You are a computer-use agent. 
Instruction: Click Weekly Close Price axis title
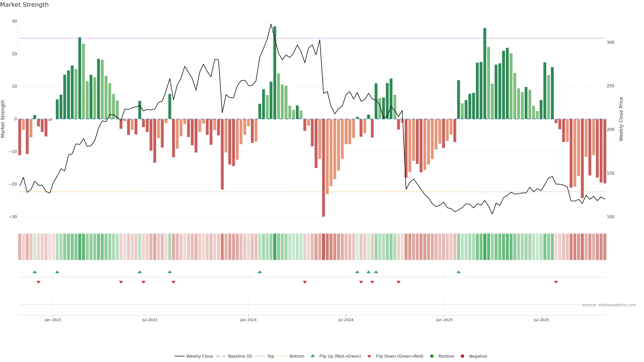pyautogui.click(x=621, y=119)
